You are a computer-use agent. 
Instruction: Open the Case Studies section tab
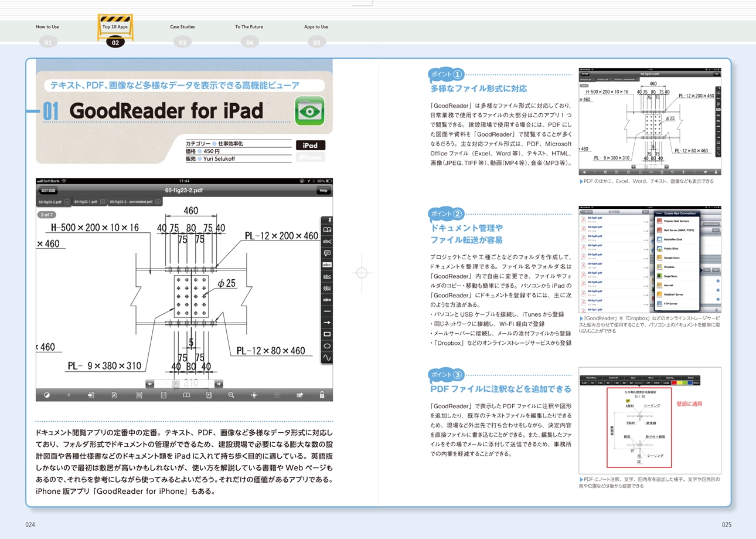[x=182, y=27]
